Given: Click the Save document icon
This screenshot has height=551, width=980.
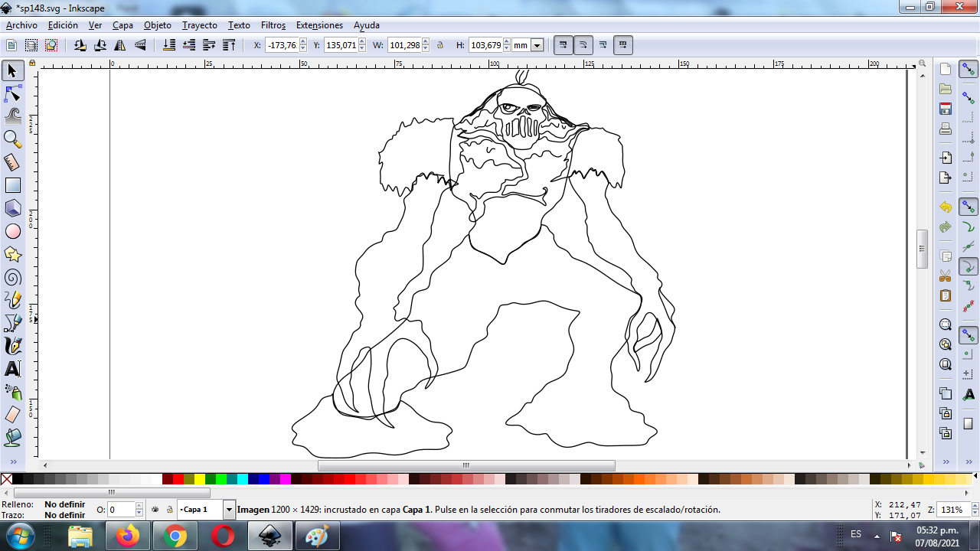Looking at the screenshot, I should [946, 109].
